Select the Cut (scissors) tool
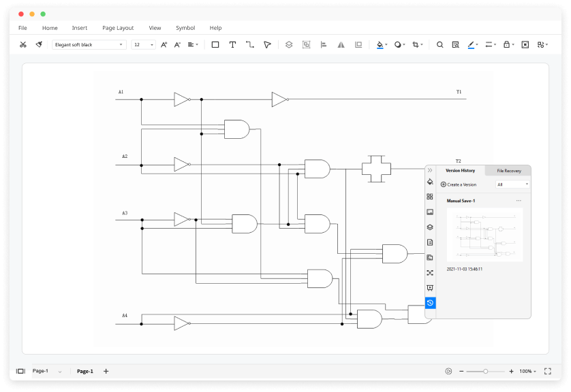571x392 pixels. click(22, 44)
